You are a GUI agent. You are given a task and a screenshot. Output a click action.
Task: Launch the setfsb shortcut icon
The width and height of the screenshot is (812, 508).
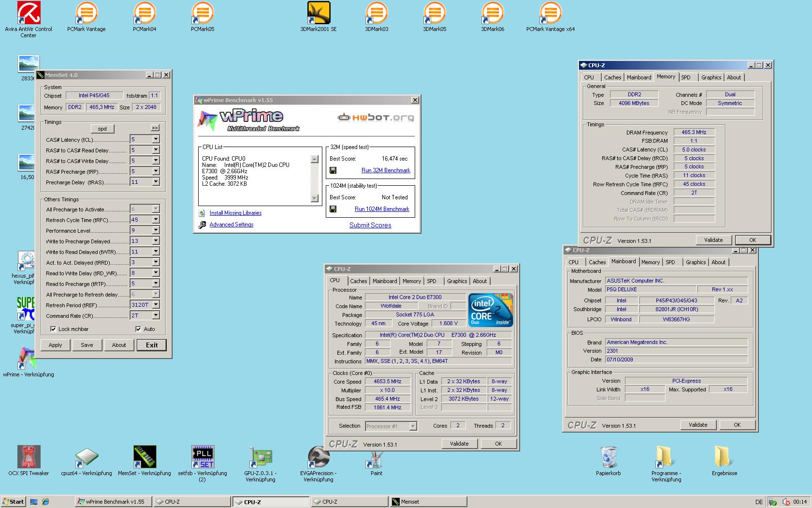point(203,457)
